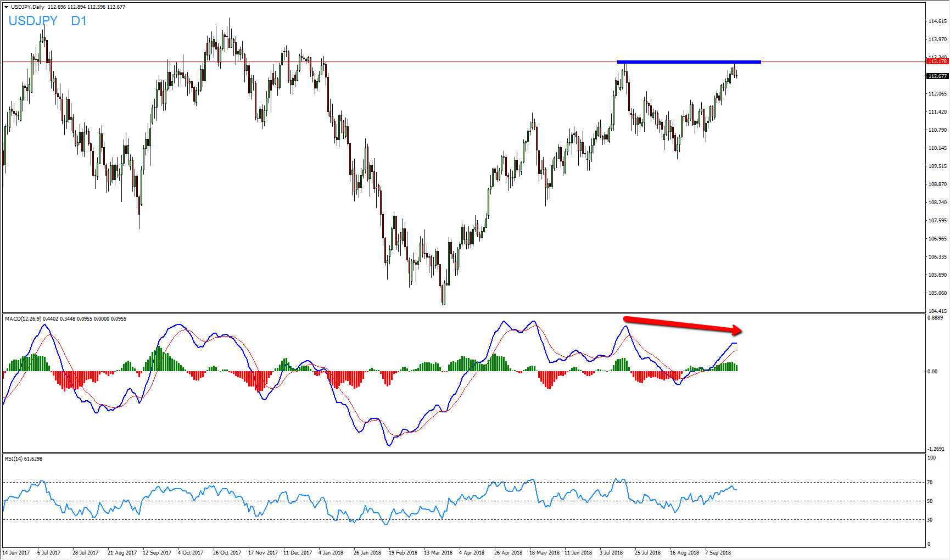The height and width of the screenshot is (560, 950).
Task: Click the 26 Oct 2017 date label
Action: point(227,553)
